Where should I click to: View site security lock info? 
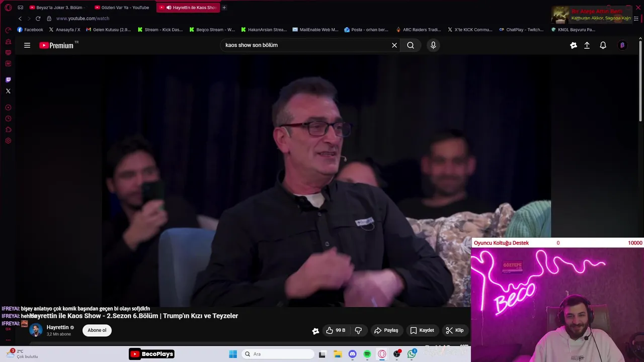coord(49,19)
